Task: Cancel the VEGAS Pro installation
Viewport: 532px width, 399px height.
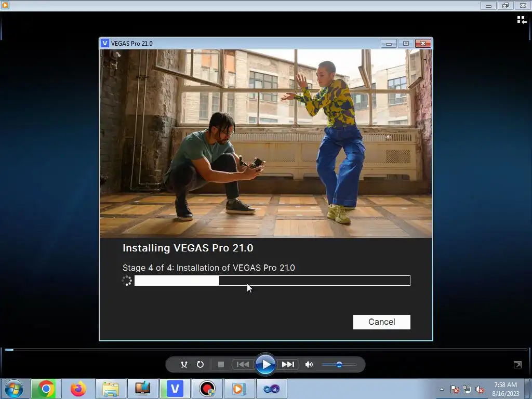Action: 382,322
